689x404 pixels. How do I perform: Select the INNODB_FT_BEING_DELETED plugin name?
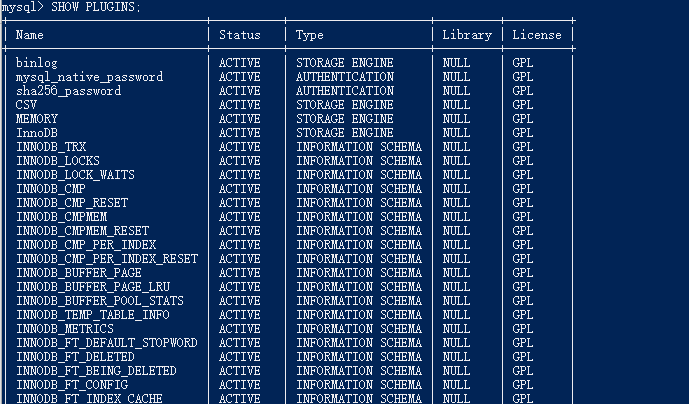point(96,372)
